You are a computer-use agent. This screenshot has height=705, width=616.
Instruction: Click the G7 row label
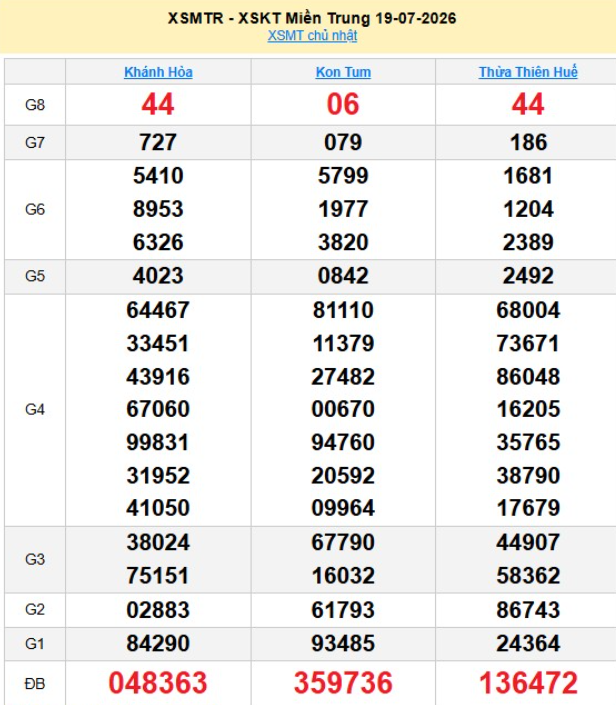coord(35,143)
